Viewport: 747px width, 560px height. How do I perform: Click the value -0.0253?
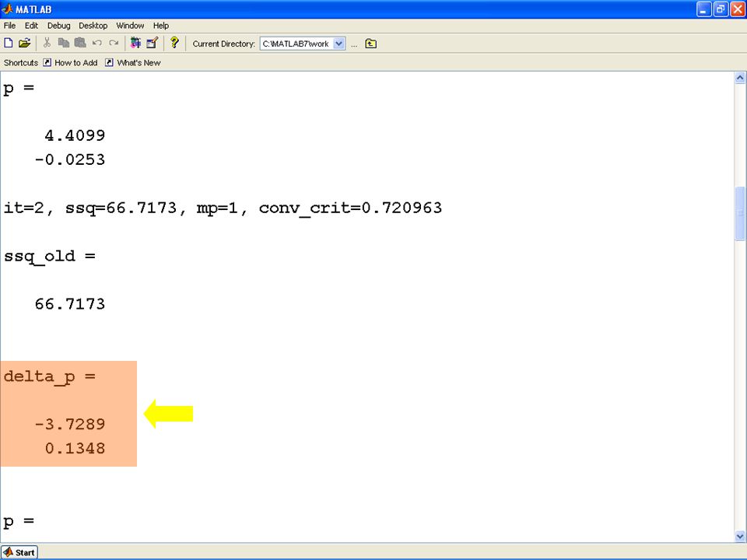(x=69, y=159)
